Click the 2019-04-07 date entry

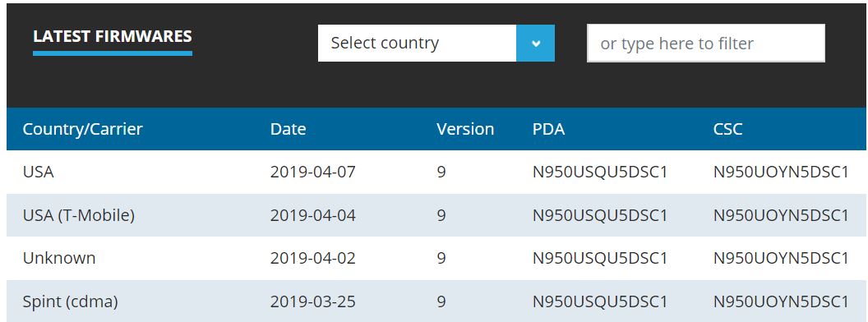pos(313,172)
